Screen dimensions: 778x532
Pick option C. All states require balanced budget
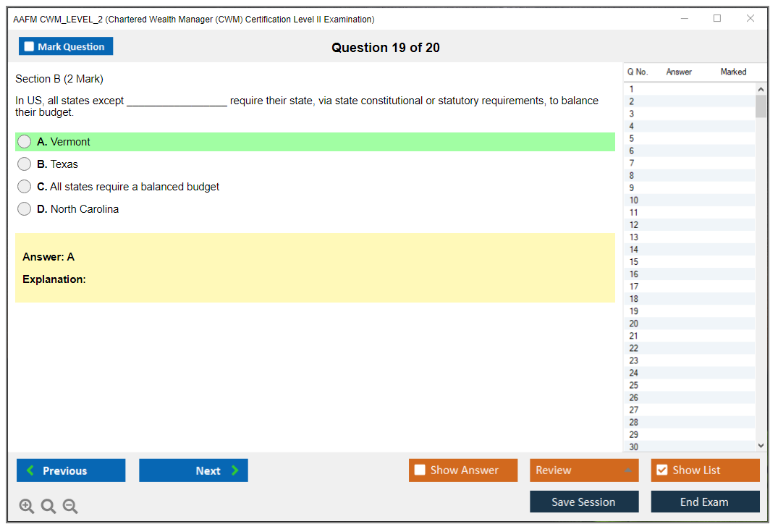click(x=25, y=187)
